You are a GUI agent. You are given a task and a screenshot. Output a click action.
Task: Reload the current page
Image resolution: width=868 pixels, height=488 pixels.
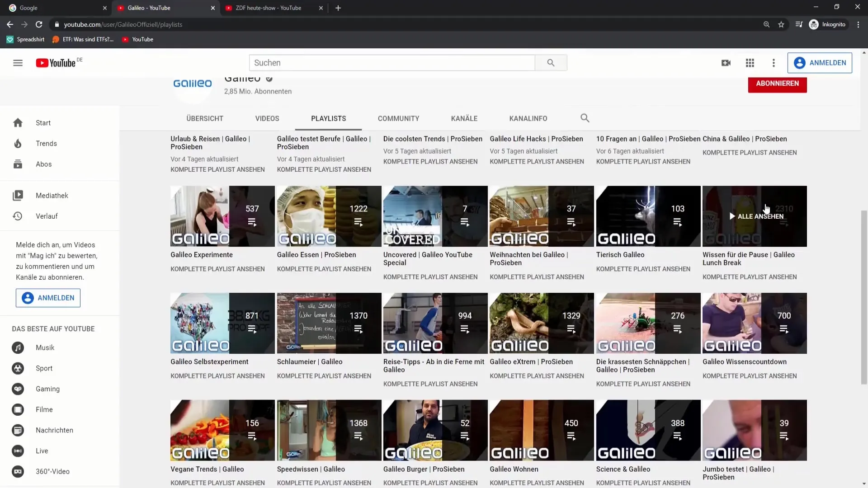pos(39,24)
